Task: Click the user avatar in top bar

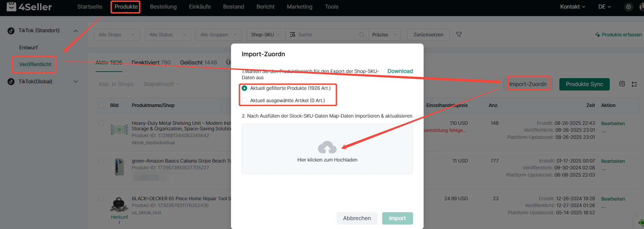Action: tap(642, 7)
